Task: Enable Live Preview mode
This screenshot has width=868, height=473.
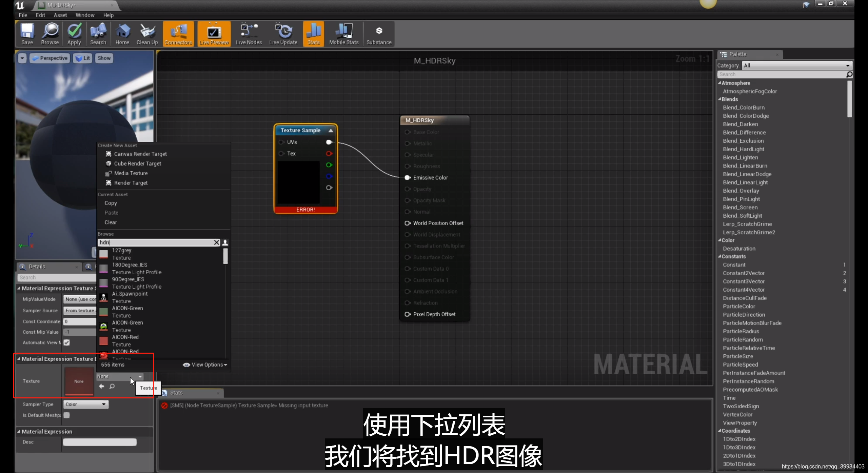Action: tap(214, 34)
